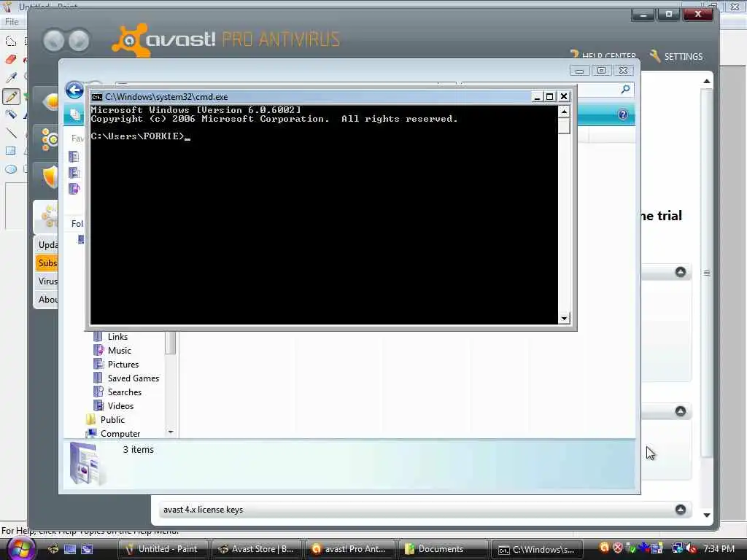Screen dimensions: 747x560
Task: Click the 7:34 PM taskbar clock
Action: 719,548
